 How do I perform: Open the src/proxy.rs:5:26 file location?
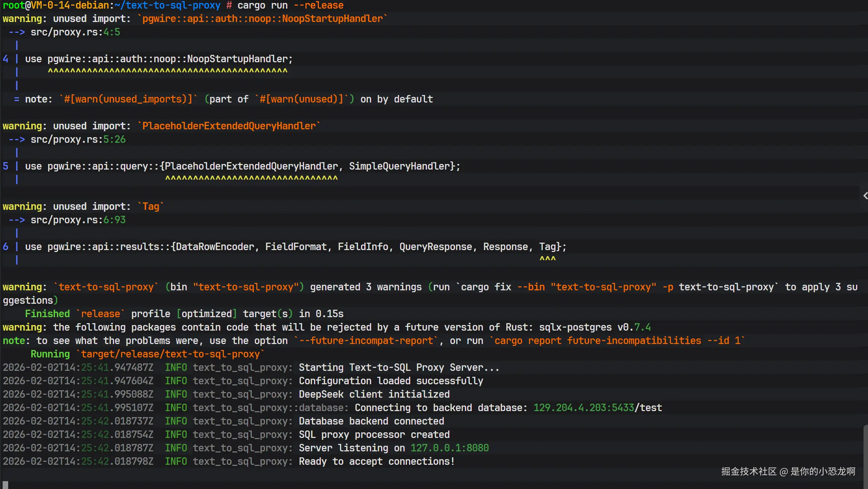click(x=78, y=139)
